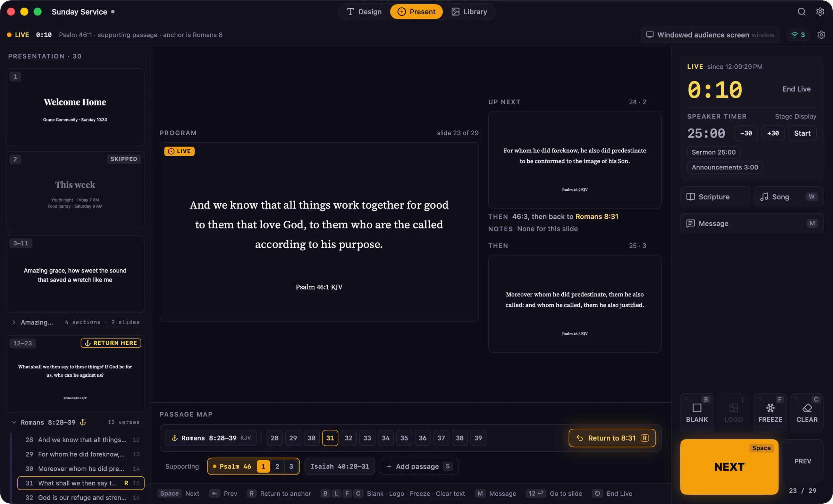Open the Song panel button

[789, 197]
